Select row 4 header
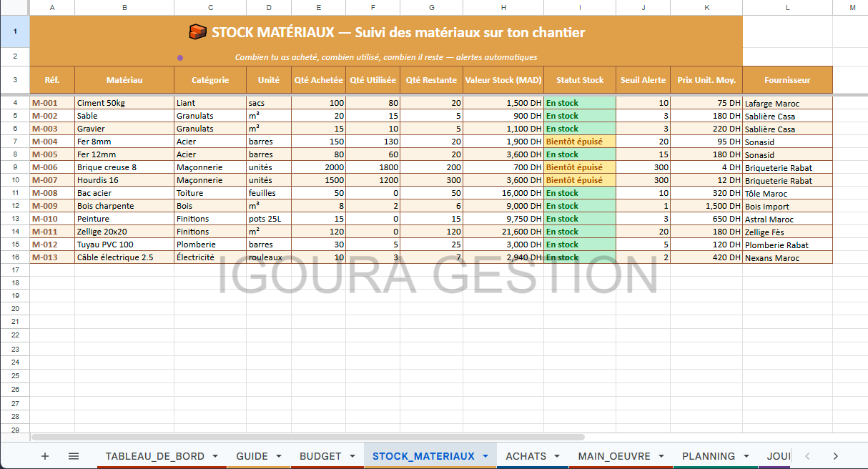The image size is (868, 469). pos(15,103)
